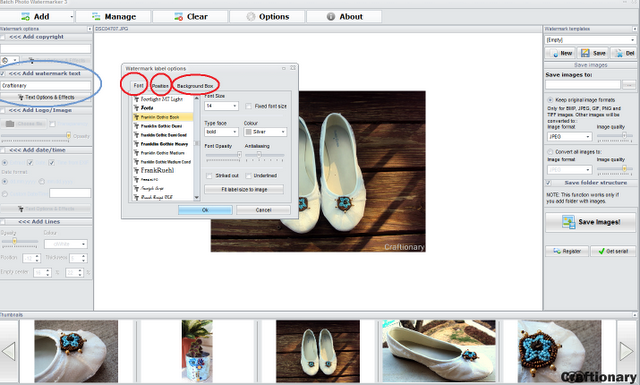Switch to the Background Box tab
The height and width of the screenshot is (385, 640).
tap(195, 86)
